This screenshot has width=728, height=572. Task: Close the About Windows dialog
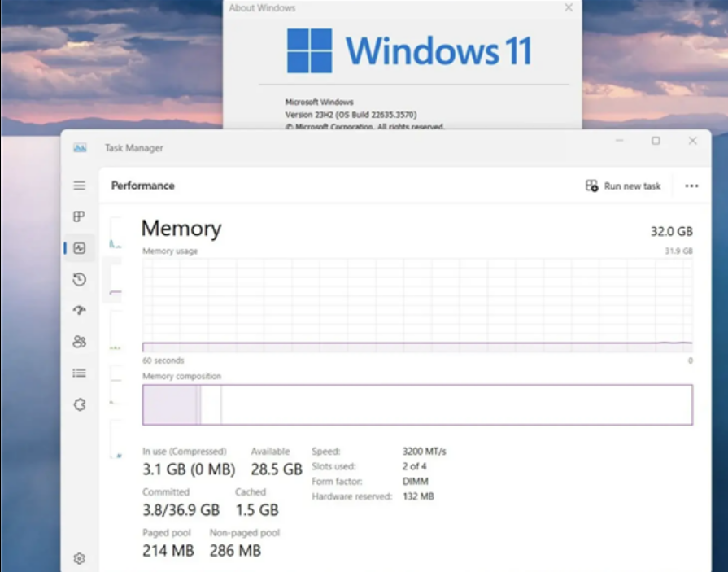[x=569, y=7]
